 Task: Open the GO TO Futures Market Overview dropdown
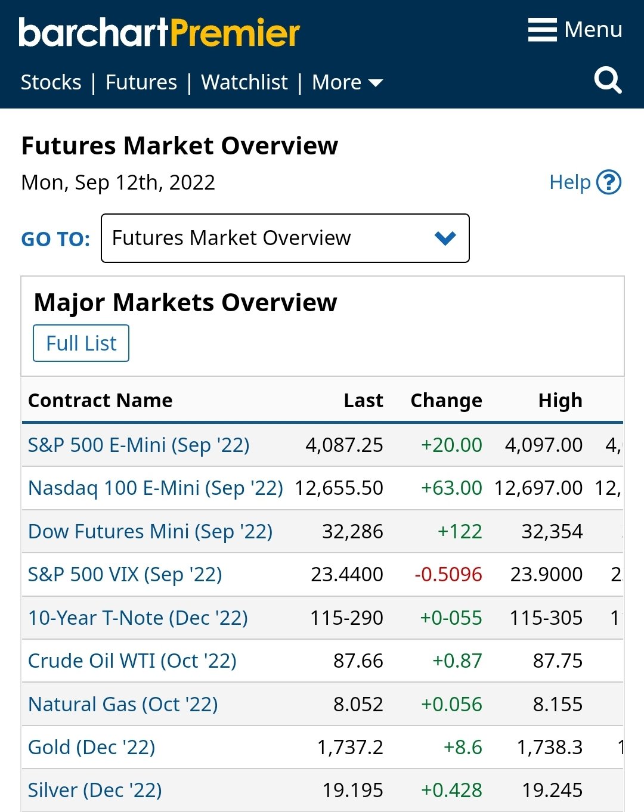click(285, 238)
